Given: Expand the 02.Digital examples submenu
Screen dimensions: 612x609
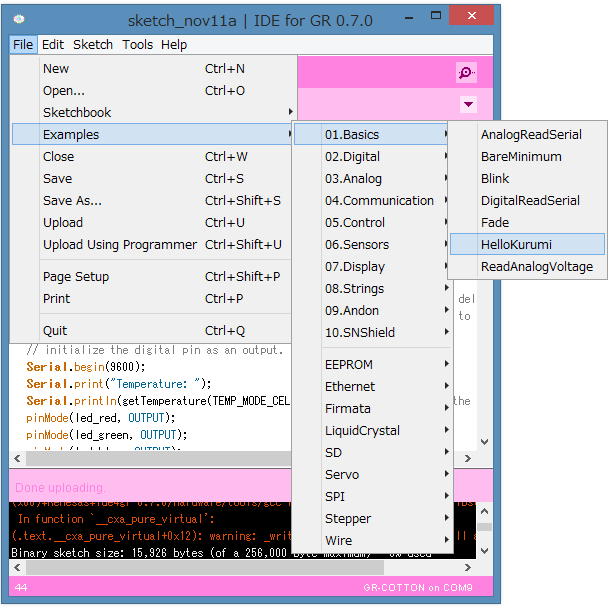Looking at the screenshot, I should click(x=352, y=156).
